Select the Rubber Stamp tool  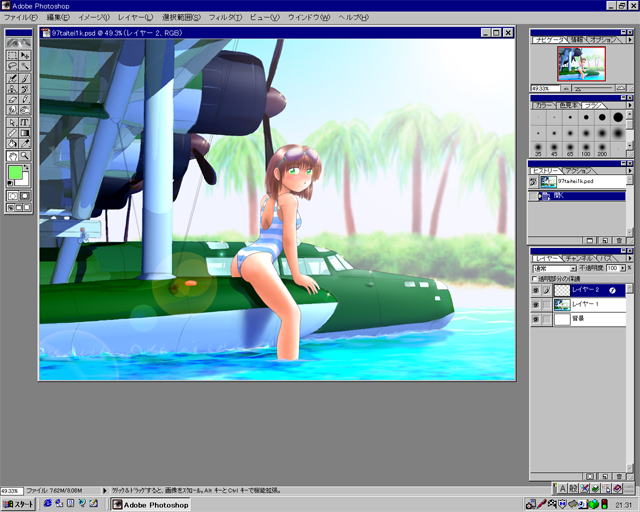13,89
